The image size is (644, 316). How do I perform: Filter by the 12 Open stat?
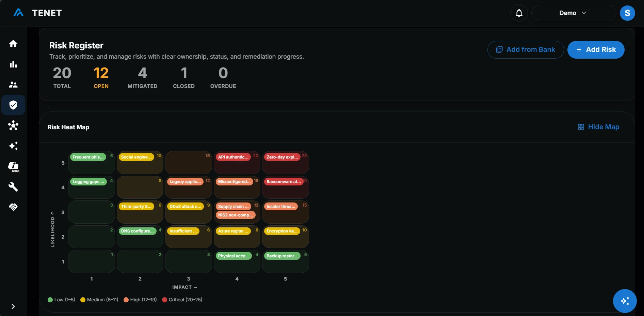[101, 78]
